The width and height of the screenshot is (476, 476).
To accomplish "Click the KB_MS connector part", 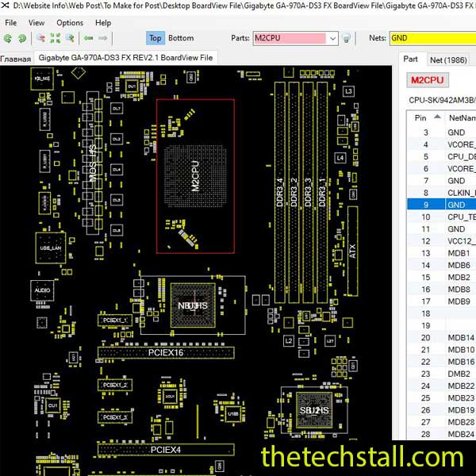I will (x=42, y=79).
